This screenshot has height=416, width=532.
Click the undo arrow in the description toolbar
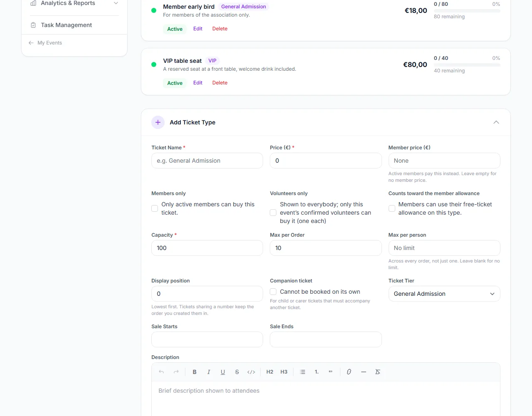[x=161, y=372]
